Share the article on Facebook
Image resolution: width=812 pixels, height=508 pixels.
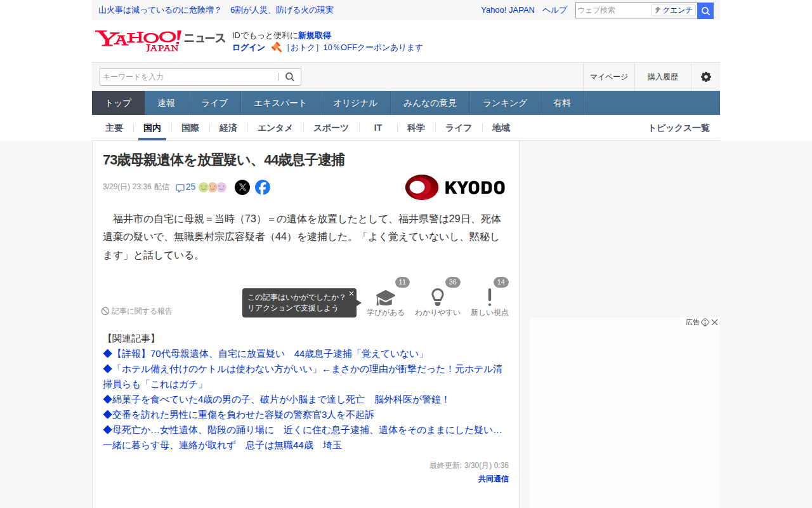(263, 187)
